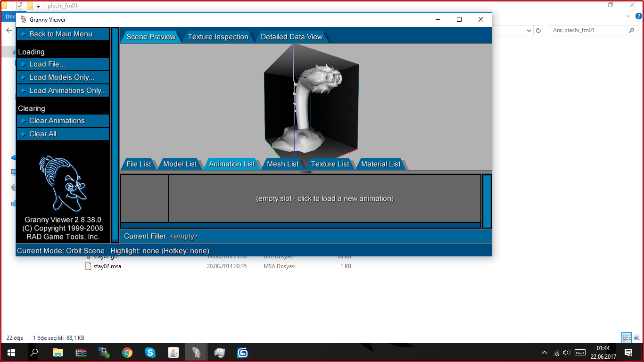Viewport: 644px width, 362px height.
Task: Click the animation list vertical scrollbar
Action: pyautogui.click(x=487, y=201)
